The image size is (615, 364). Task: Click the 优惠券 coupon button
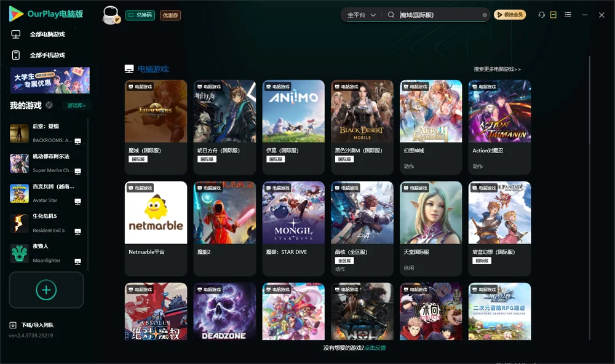(x=170, y=15)
